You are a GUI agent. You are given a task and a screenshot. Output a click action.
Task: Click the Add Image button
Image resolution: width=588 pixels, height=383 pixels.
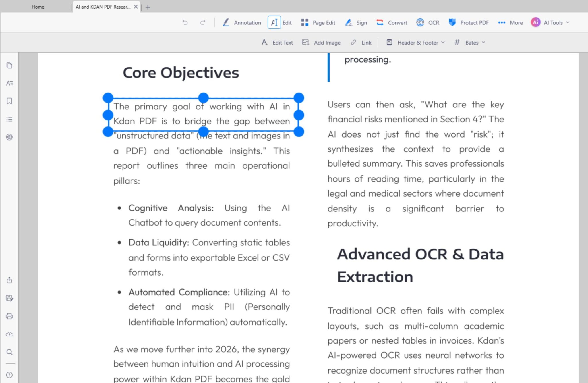tap(321, 43)
